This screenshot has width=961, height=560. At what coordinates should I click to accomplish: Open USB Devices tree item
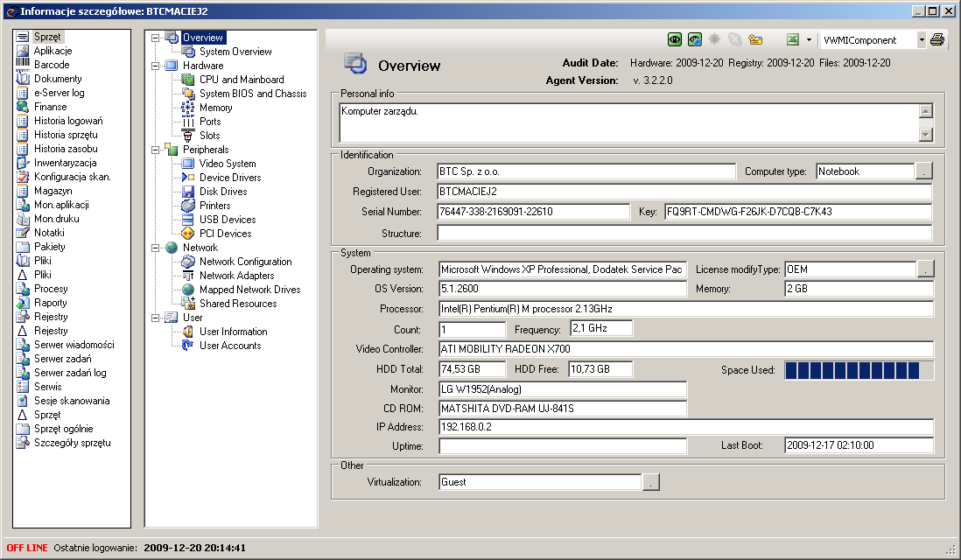pyautogui.click(x=228, y=220)
